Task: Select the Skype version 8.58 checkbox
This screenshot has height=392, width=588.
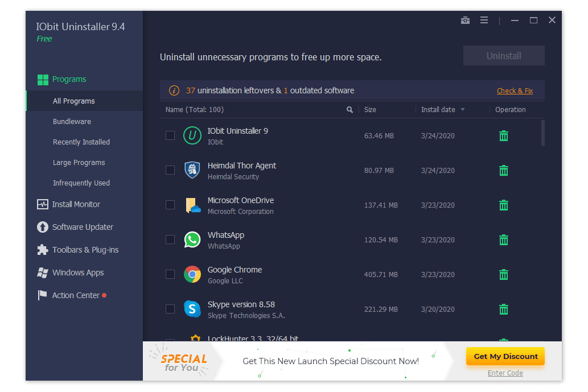Action: pyautogui.click(x=170, y=309)
